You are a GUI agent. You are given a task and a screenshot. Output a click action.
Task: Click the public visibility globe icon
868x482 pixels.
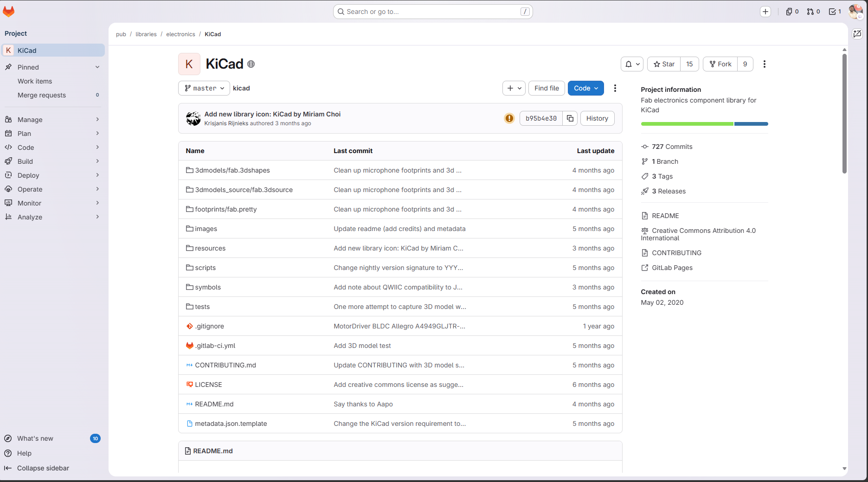coord(251,64)
